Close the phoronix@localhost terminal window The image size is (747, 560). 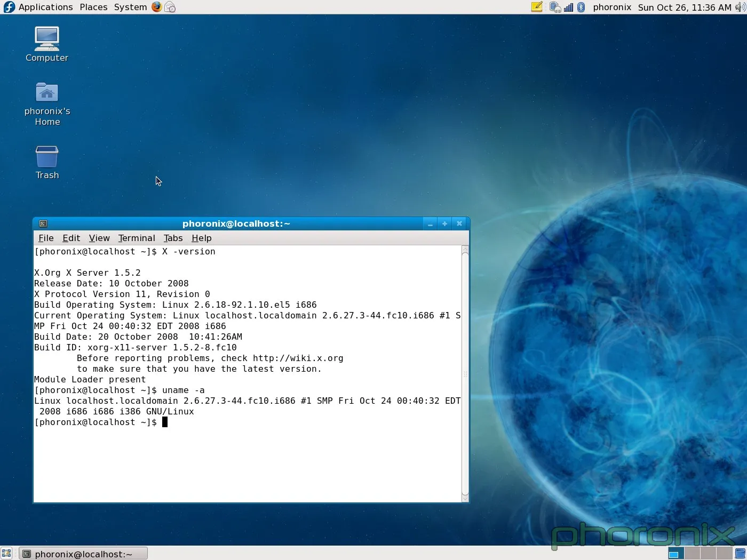pyautogui.click(x=459, y=224)
